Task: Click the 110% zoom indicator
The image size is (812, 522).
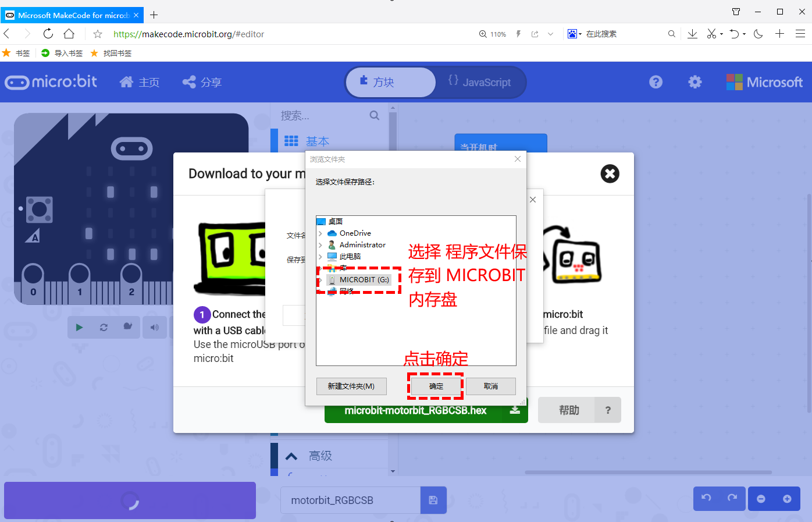Action: [492, 34]
